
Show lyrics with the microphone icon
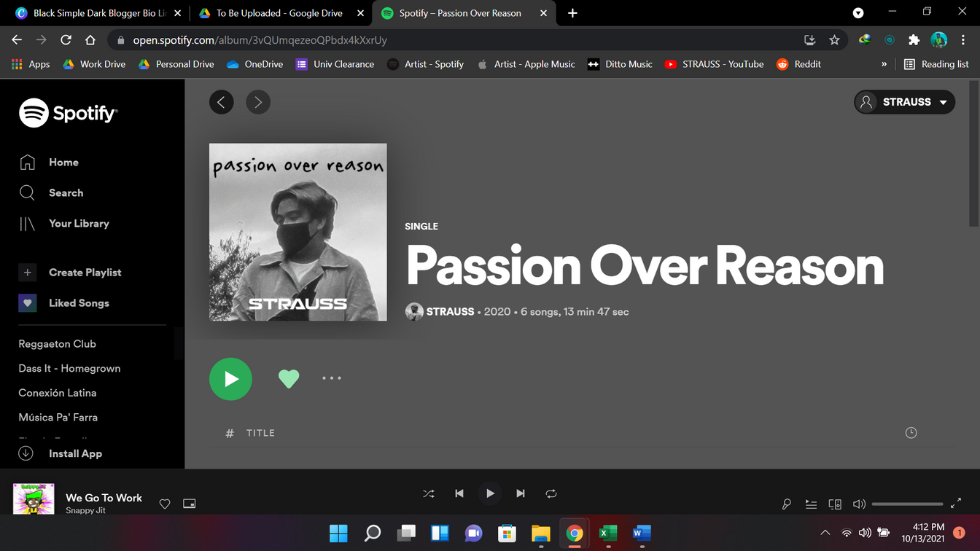tap(787, 504)
